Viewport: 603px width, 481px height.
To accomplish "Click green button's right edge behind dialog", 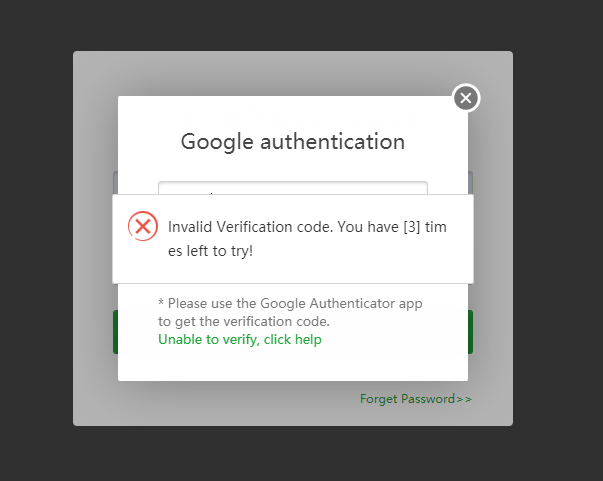I will (x=470, y=332).
